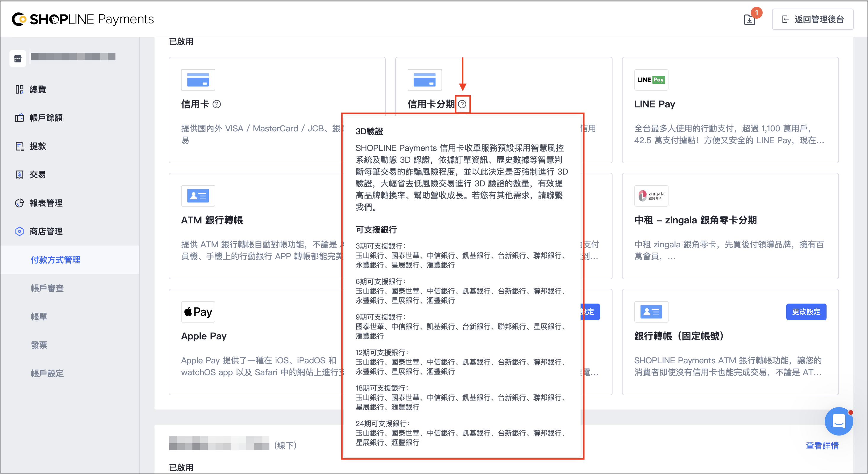The image size is (868, 474).
Task: Click the 交易 receipt icon
Action: (x=20, y=175)
